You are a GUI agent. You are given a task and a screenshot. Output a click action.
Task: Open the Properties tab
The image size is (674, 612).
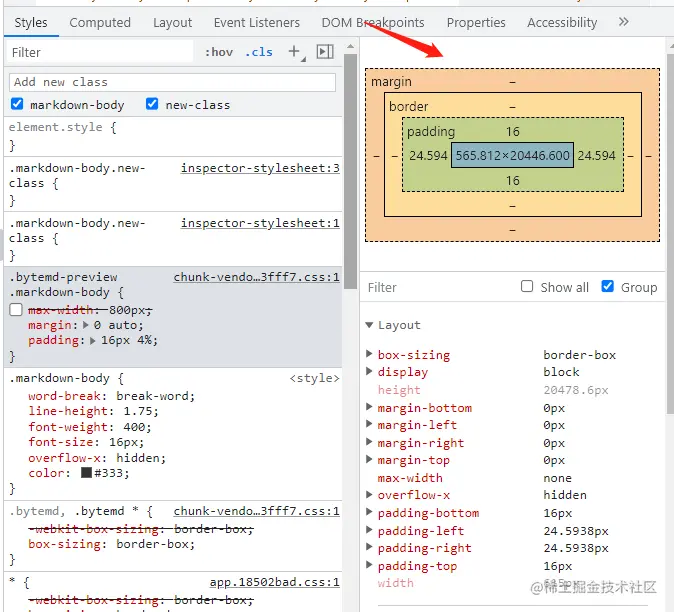[x=476, y=22]
